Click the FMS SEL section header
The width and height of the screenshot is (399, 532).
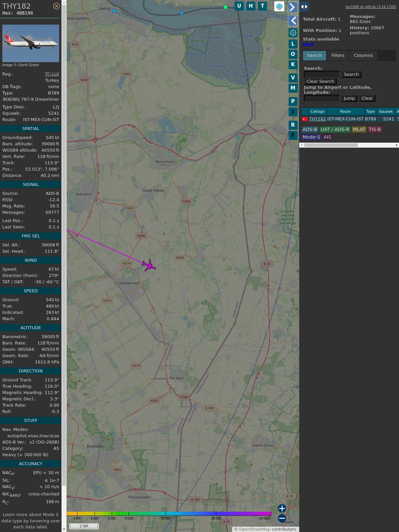coord(31,236)
